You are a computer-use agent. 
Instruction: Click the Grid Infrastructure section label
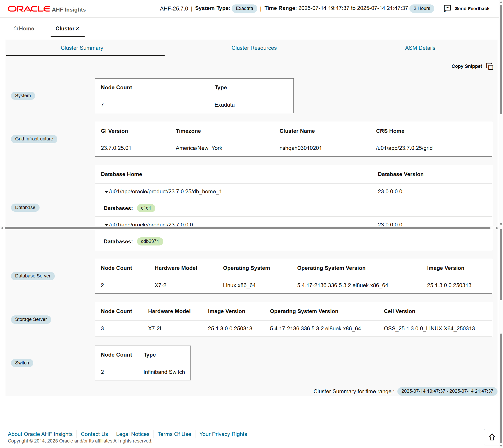34,139
